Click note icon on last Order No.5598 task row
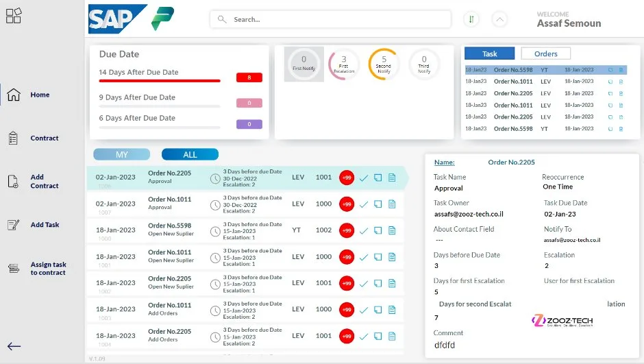 tap(610, 129)
